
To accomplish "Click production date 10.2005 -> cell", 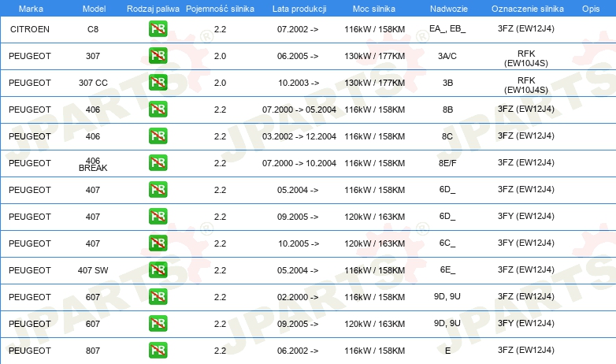I will pos(299,243).
